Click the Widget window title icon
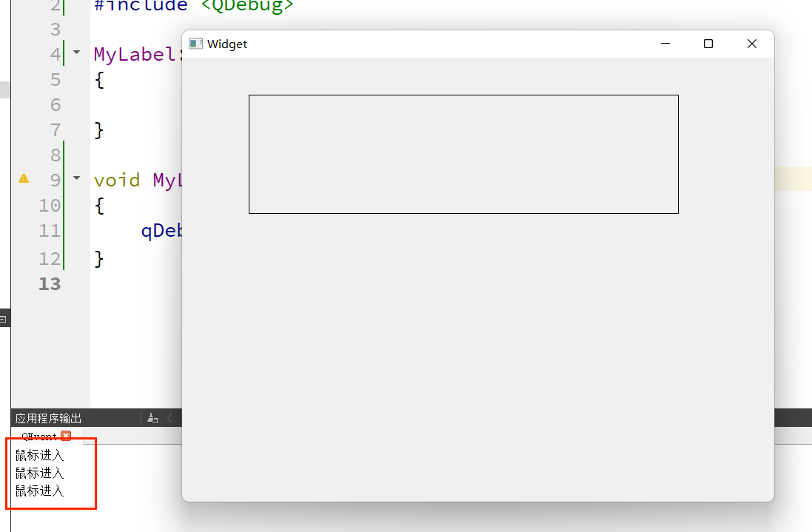This screenshot has height=532, width=812. point(195,44)
